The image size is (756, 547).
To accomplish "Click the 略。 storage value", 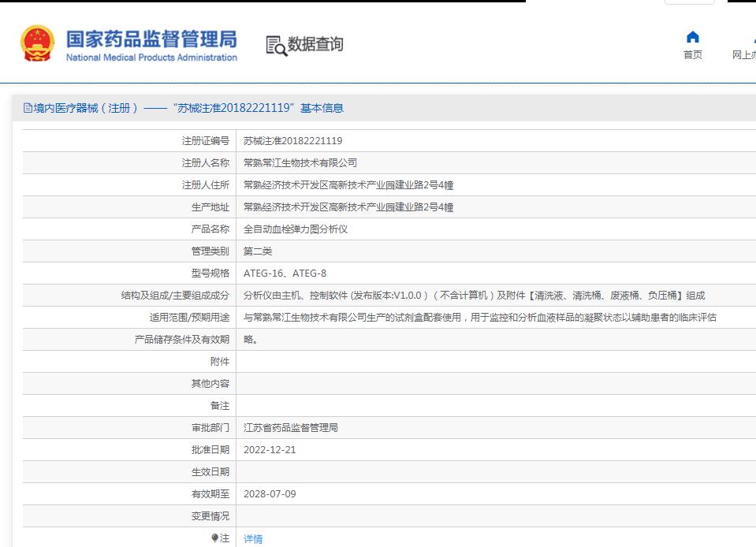I will 251,339.
